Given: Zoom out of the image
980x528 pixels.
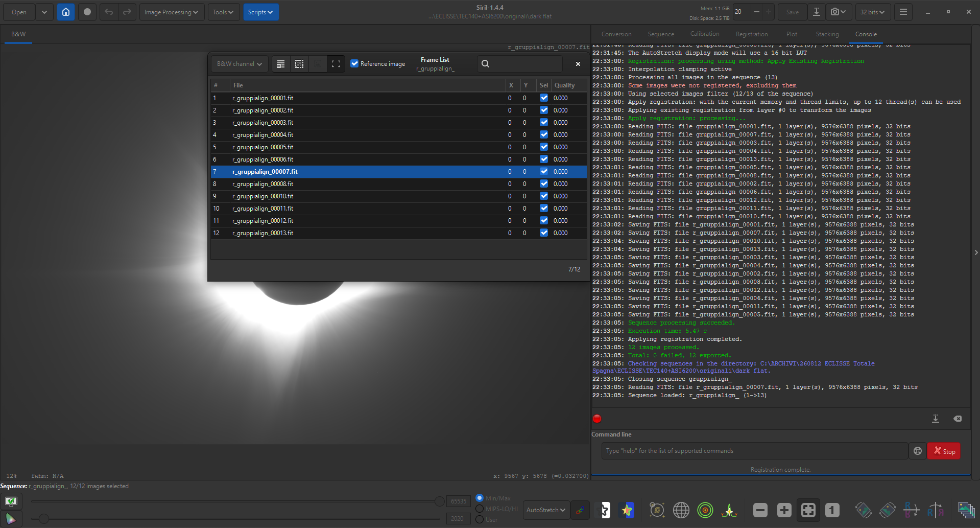Looking at the screenshot, I should tap(760, 510).
